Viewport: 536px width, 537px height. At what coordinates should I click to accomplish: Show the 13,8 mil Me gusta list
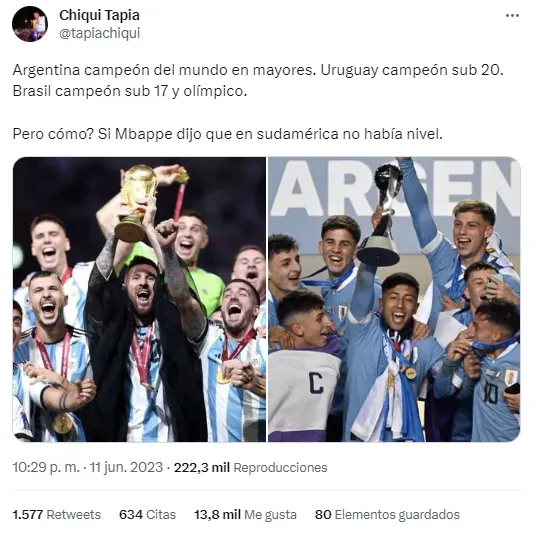click(x=245, y=514)
